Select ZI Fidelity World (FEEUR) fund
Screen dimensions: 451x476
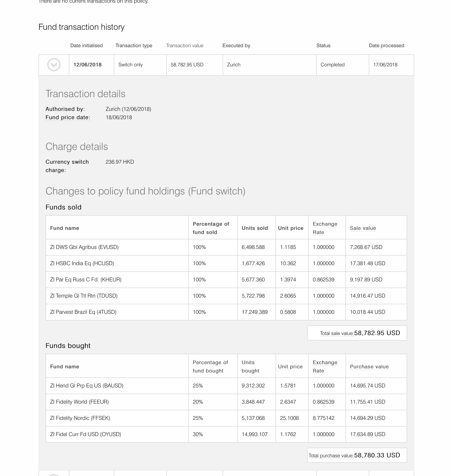coord(79,402)
